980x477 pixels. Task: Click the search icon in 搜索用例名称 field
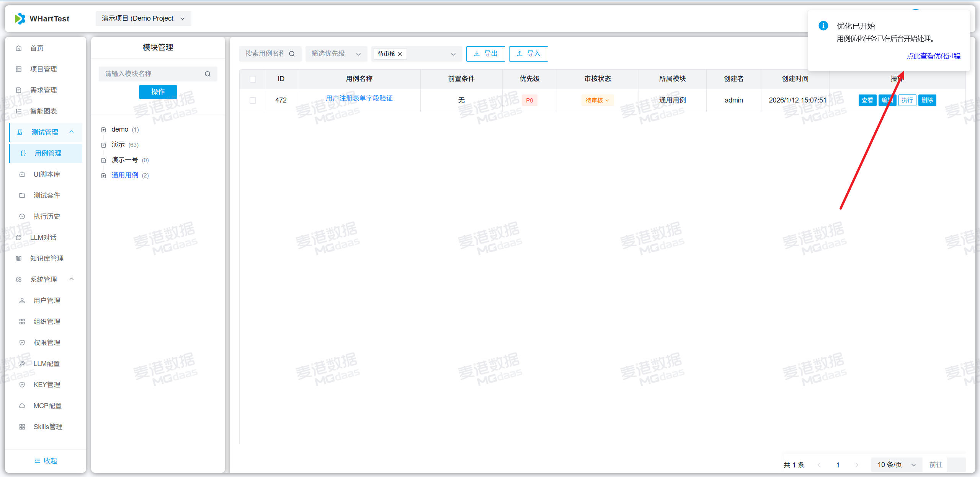(x=292, y=54)
